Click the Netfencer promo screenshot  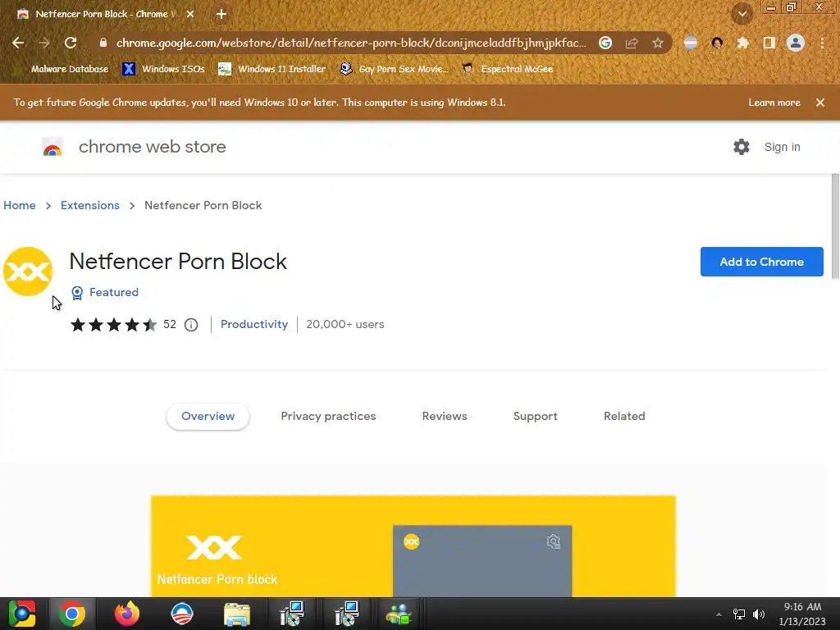tap(413, 546)
